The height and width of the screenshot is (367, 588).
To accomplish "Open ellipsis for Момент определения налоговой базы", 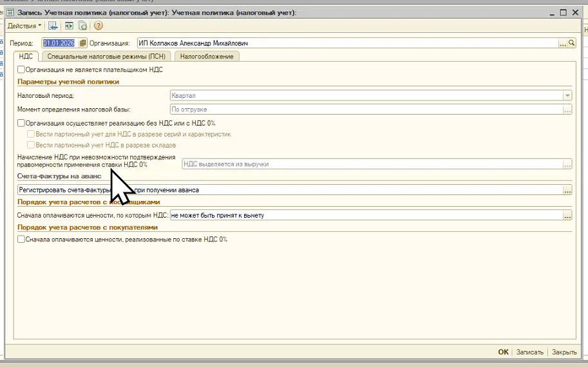I will [x=567, y=109].
